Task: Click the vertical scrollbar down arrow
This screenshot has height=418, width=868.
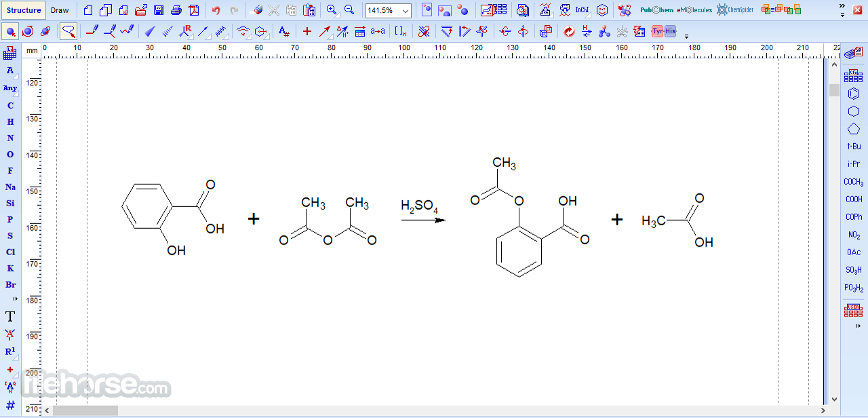Action: [x=834, y=400]
